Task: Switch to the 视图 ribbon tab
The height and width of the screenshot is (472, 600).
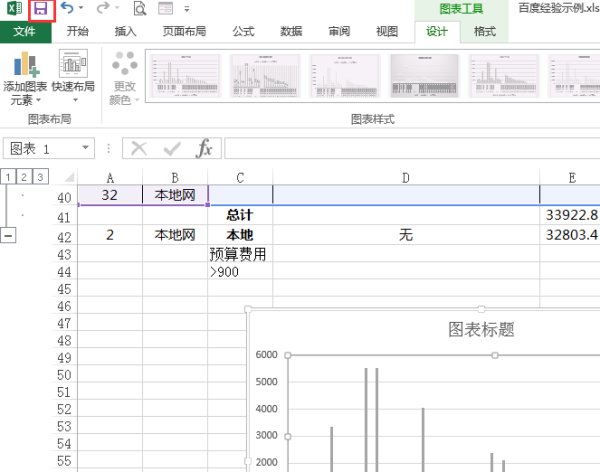Action: click(387, 31)
